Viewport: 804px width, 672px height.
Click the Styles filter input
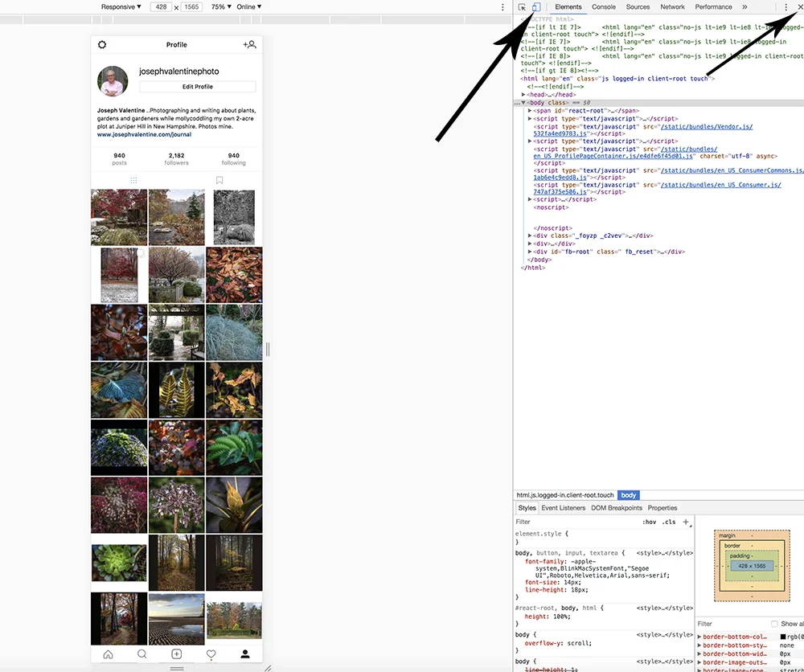tap(576, 522)
